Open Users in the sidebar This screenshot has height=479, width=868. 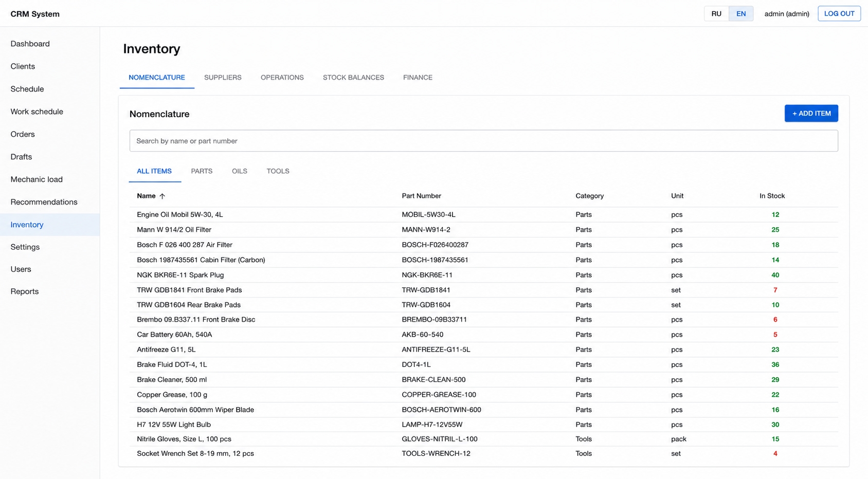50,269
